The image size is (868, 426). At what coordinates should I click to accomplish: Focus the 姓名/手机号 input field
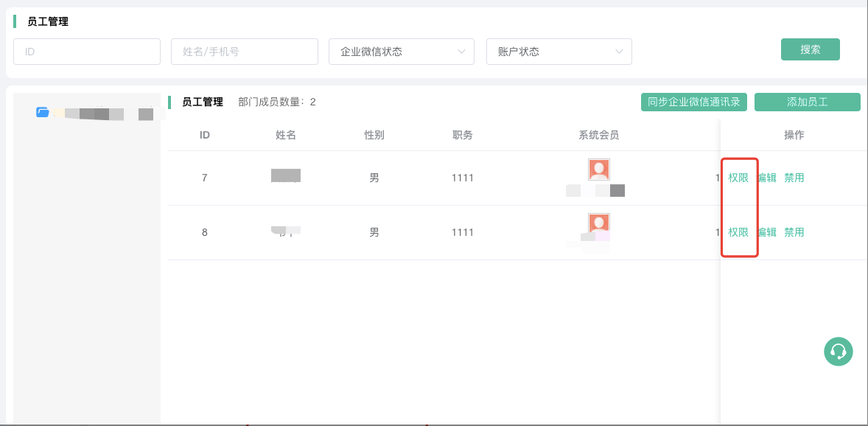click(x=244, y=52)
